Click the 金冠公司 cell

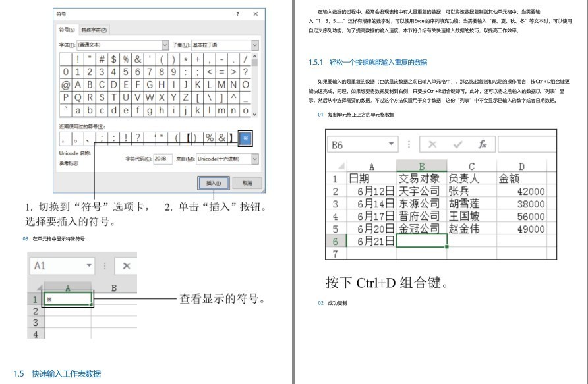pyautogui.click(x=421, y=229)
